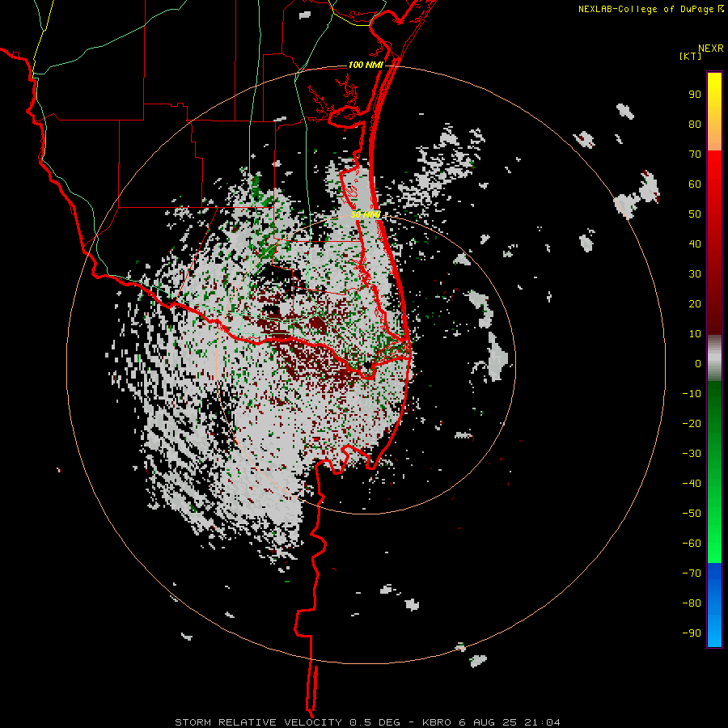The width and height of the screenshot is (728, 728).
Task: Select the positive 70 value on the scale
Action: [x=695, y=154]
